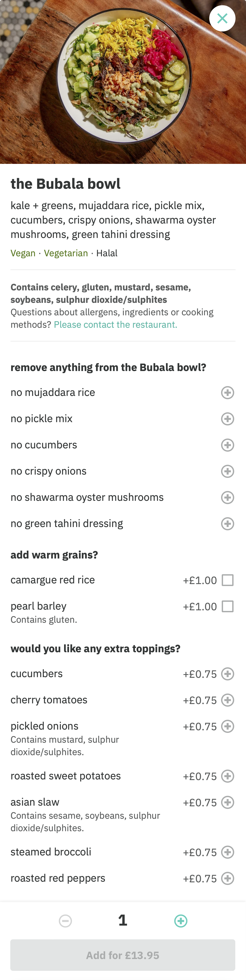Select the plus icon for 'no pickle mix'
The width and height of the screenshot is (246, 980).
227,418
